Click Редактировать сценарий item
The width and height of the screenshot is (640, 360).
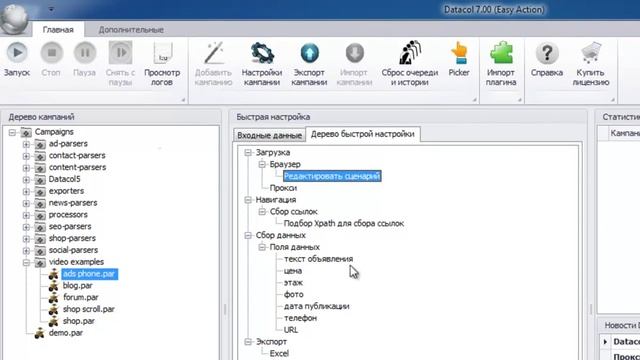332,176
